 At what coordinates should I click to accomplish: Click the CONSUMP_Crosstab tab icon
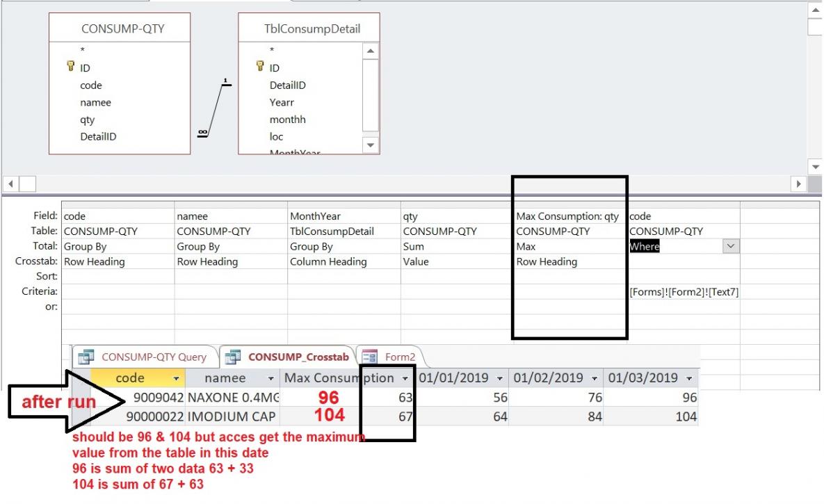[x=233, y=357]
